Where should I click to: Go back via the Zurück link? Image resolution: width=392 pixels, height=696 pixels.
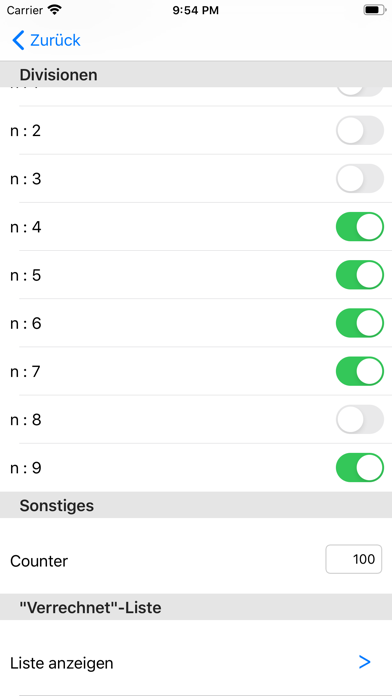tap(55, 40)
